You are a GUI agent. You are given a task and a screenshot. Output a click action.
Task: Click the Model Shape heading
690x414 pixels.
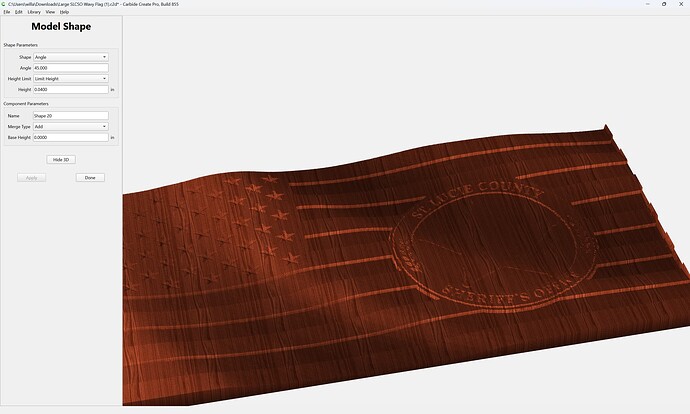pos(61,26)
